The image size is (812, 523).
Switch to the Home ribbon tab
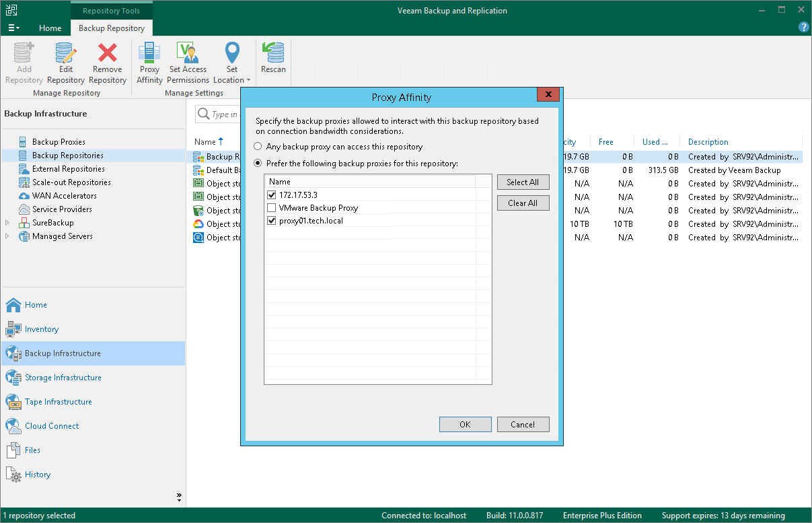(x=50, y=28)
